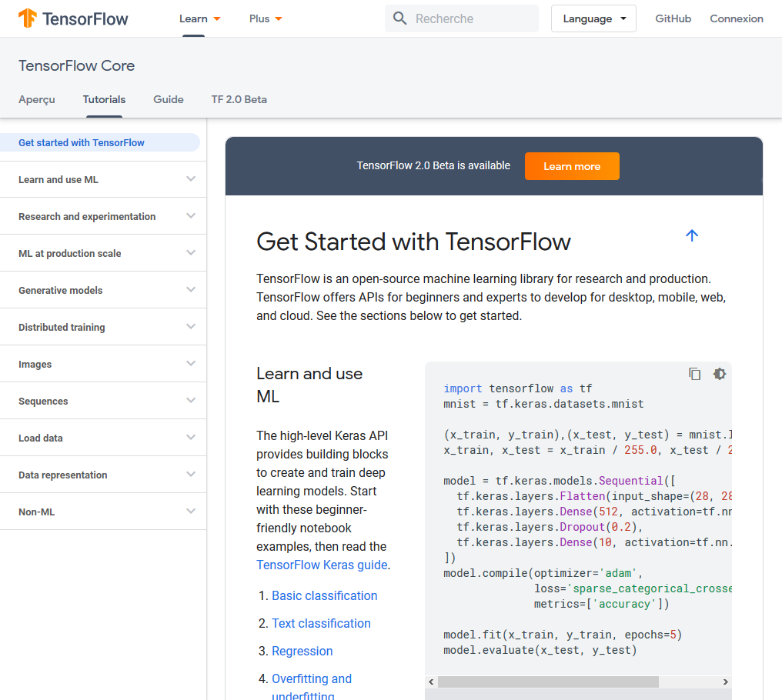Expand ML at production scale section

click(x=103, y=253)
